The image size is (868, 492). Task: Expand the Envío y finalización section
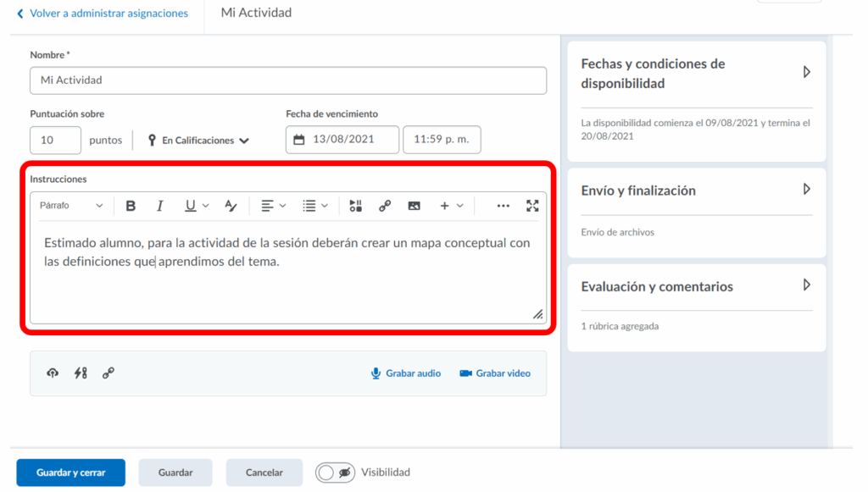806,190
